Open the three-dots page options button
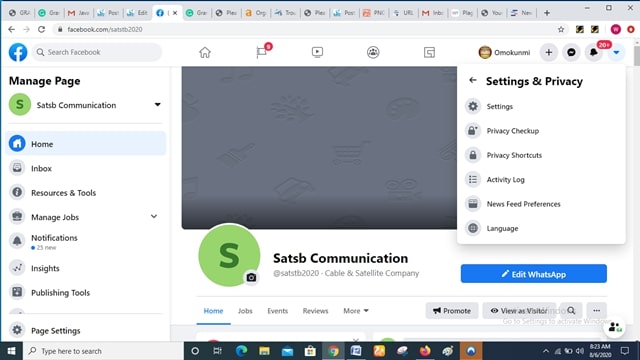 pyautogui.click(x=596, y=311)
